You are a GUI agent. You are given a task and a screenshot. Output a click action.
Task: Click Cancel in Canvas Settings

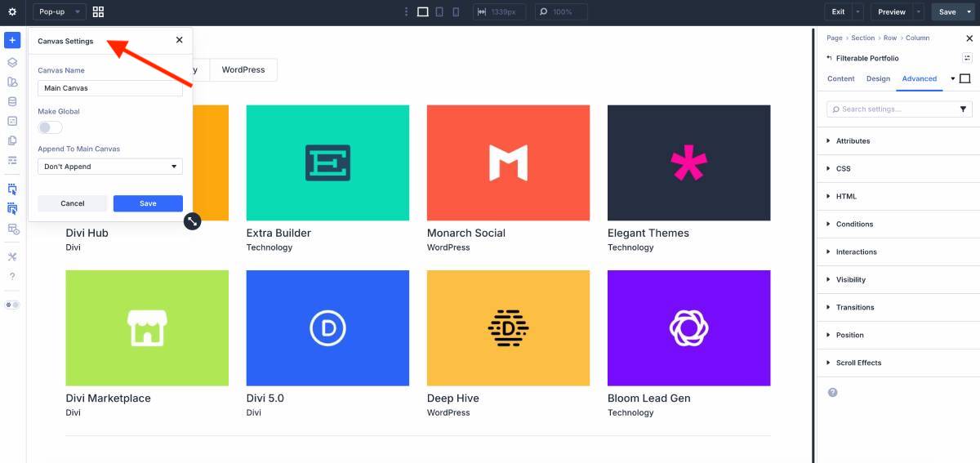coord(73,203)
